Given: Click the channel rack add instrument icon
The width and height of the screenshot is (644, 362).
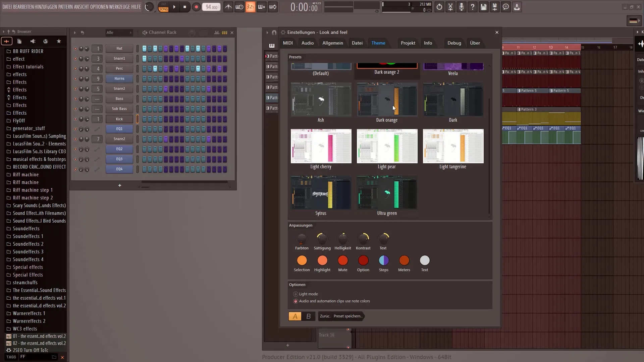Looking at the screenshot, I should click(x=119, y=185).
